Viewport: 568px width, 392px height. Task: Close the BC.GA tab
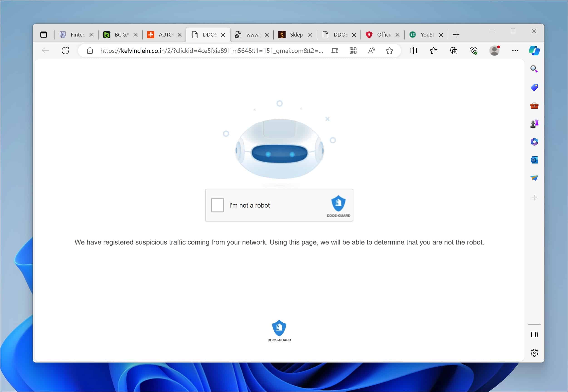136,35
